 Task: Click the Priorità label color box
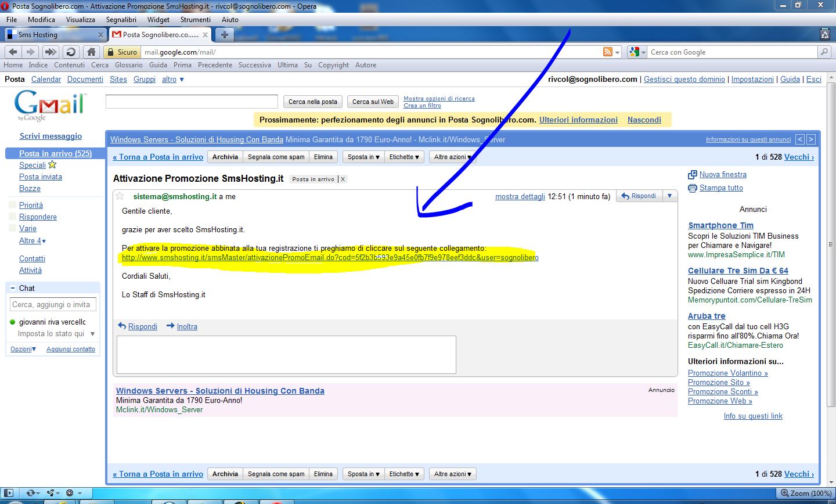tap(12, 205)
